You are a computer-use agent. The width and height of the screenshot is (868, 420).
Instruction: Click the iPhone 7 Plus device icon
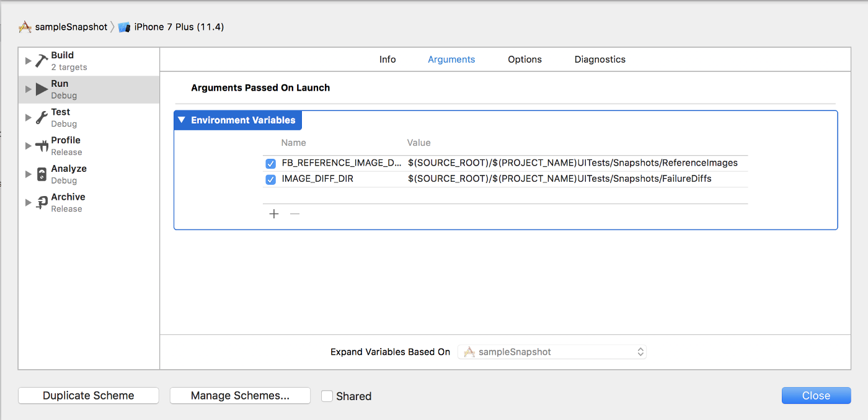coord(125,27)
